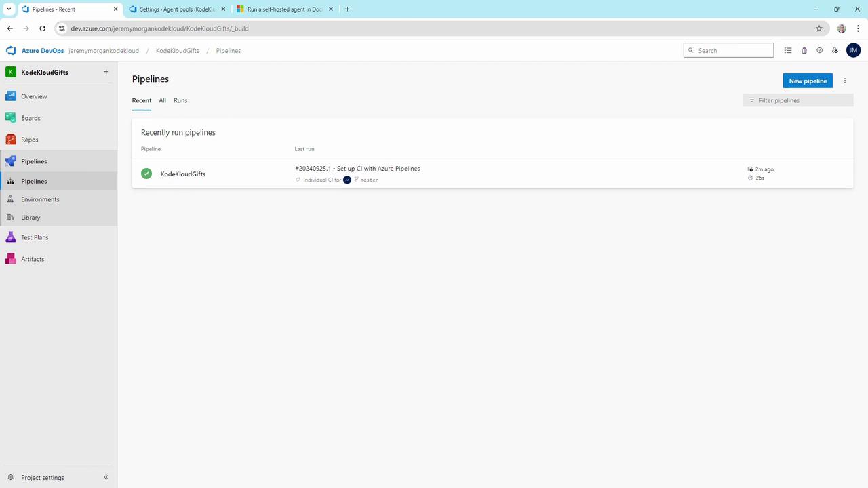Click the Pipeline column header

pyautogui.click(x=151, y=149)
